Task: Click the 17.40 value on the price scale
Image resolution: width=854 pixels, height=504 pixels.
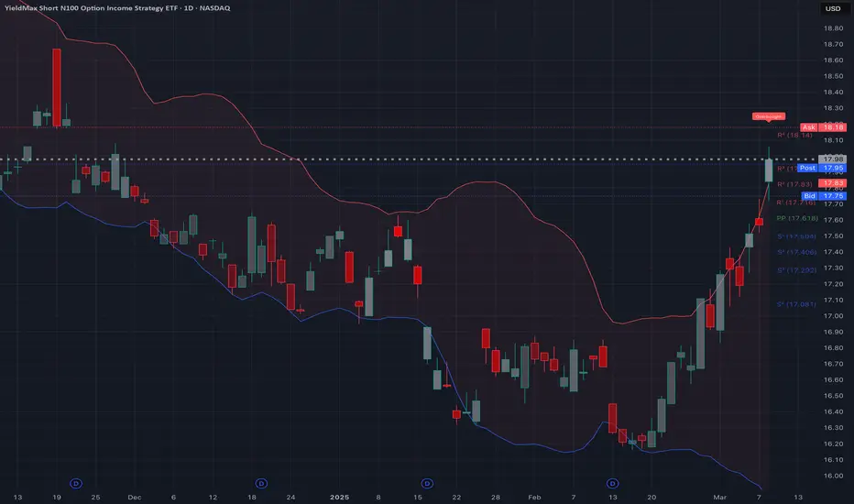Action: point(833,252)
